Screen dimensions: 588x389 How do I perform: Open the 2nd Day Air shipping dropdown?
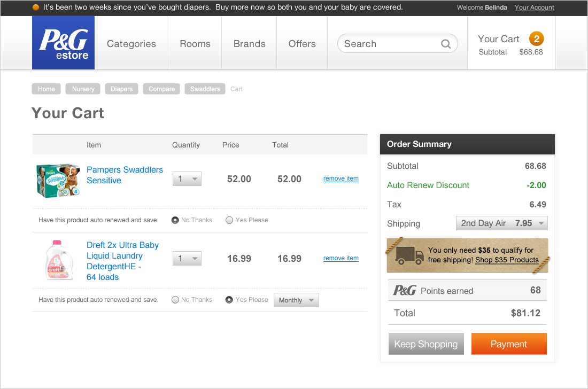click(x=502, y=223)
